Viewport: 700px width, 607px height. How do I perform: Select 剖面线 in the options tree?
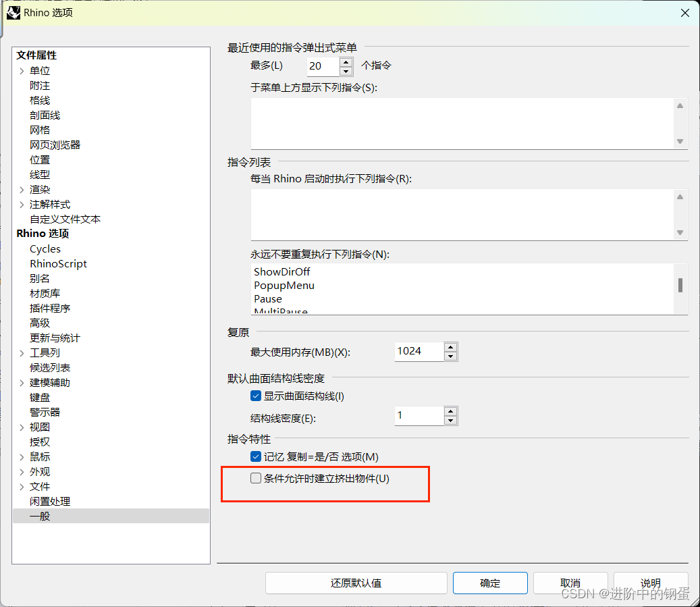pyautogui.click(x=45, y=115)
